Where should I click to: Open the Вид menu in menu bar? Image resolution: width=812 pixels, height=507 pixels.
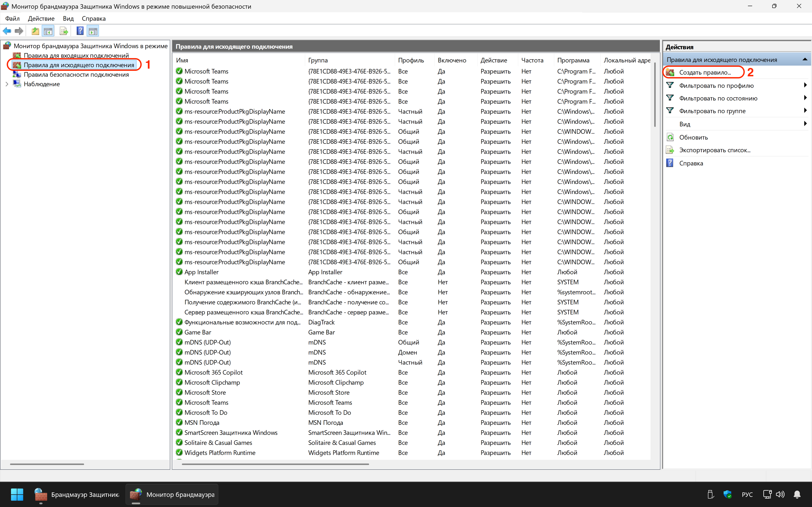point(68,18)
